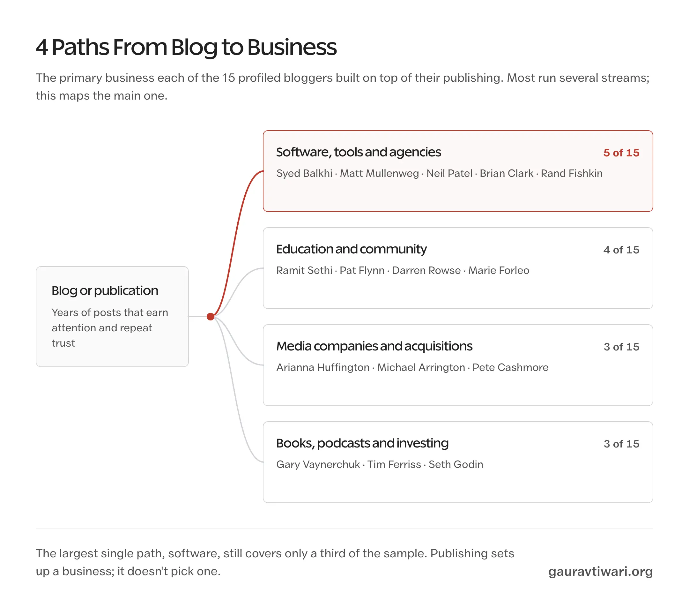Click the gauravtiwari.org site credit
Image resolution: width=689 pixels, height=616 pixels.
click(x=600, y=572)
